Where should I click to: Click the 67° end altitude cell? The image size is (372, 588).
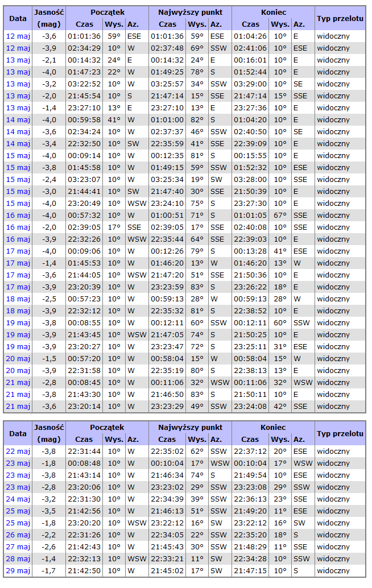(x=280, y=216)
